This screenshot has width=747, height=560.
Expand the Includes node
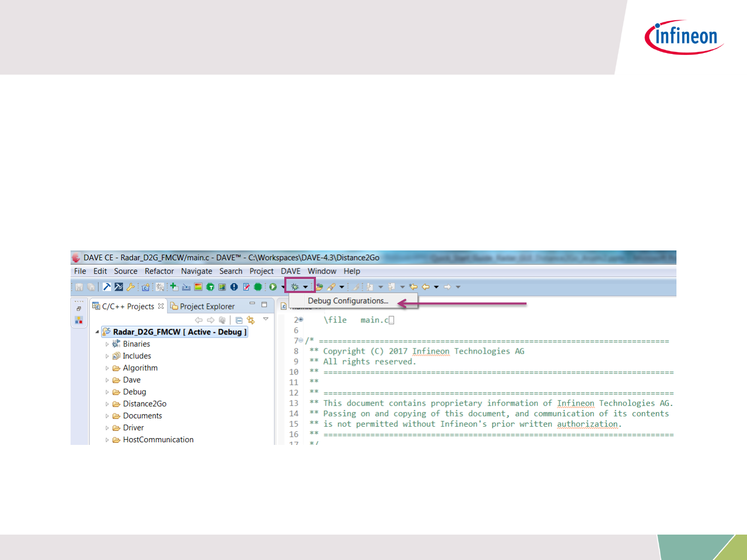point(107,356)
